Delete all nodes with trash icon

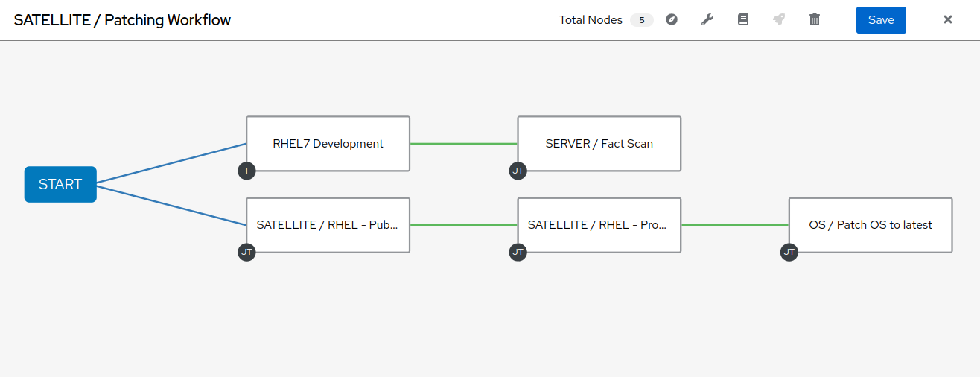pyautogui.click(x=815, y=20)
